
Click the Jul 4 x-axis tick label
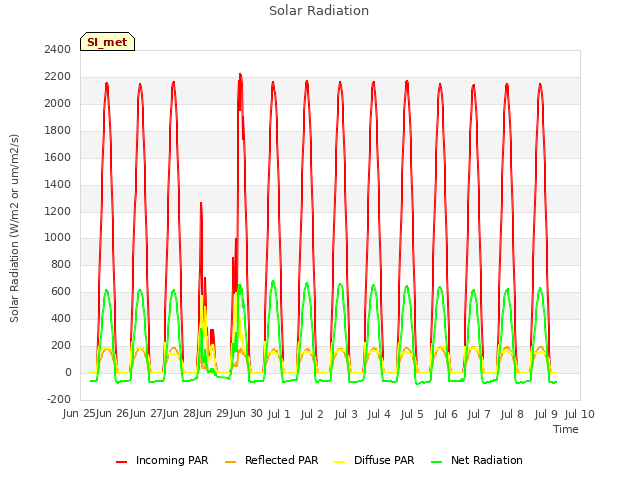click(x=379, y=414)
